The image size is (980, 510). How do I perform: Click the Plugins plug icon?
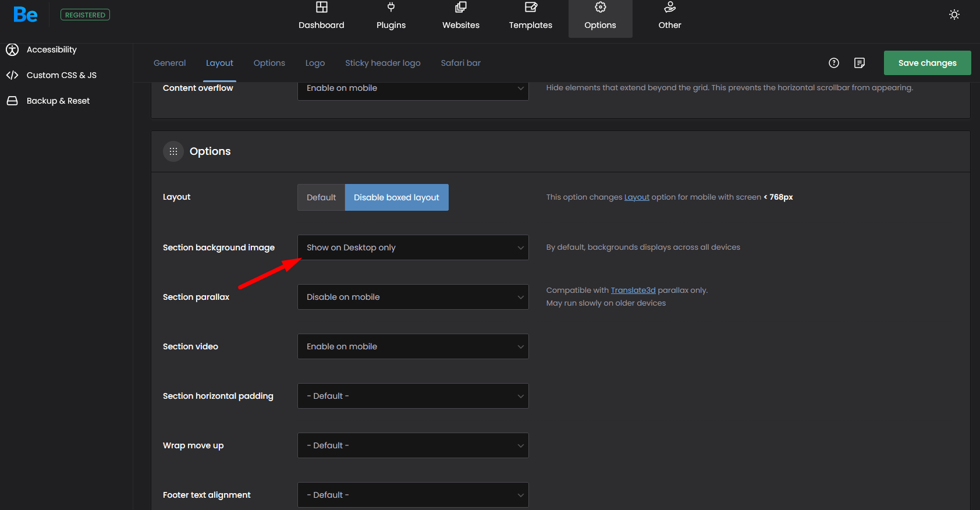click(391, 7)
